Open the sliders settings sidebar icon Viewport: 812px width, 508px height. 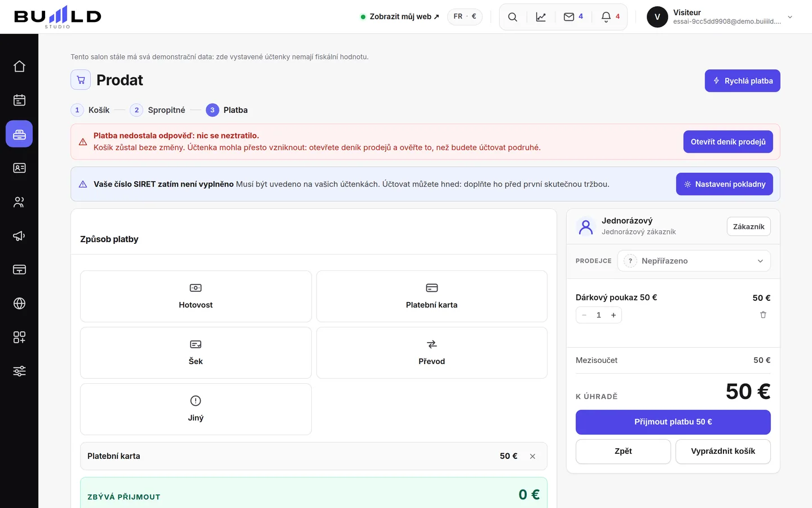[x=19, y=371]
